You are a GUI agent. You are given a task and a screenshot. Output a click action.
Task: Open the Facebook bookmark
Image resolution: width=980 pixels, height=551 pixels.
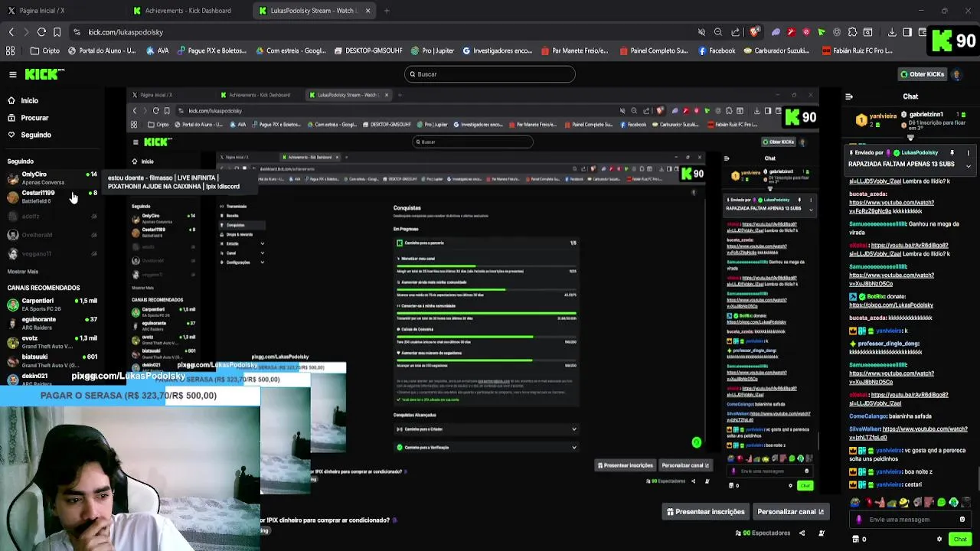pyautogui.click(x=717, y=51)
